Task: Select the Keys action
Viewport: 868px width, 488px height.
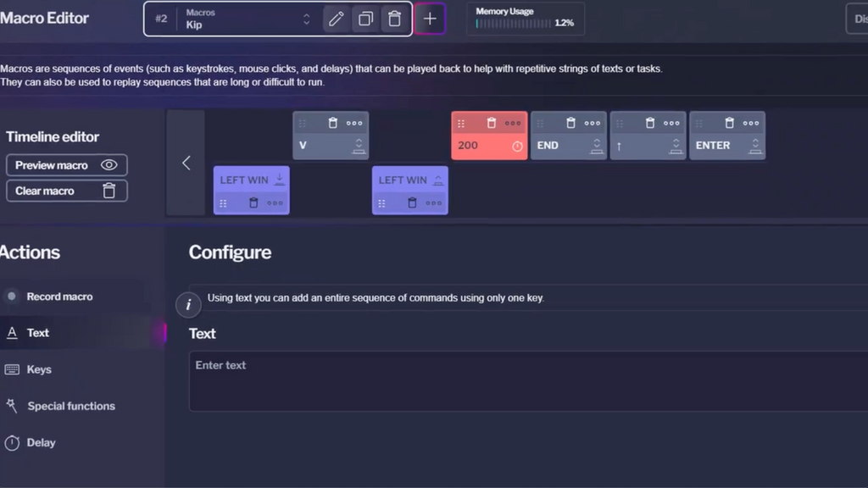Action: coord(39,369)
